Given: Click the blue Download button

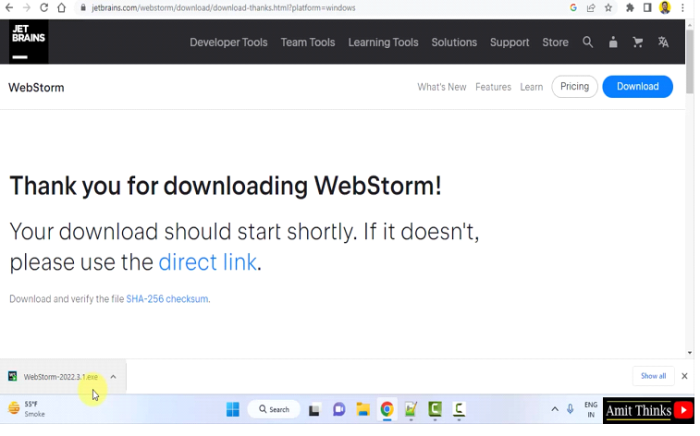Looking at the screenshot, I should [x=638, y=87].
